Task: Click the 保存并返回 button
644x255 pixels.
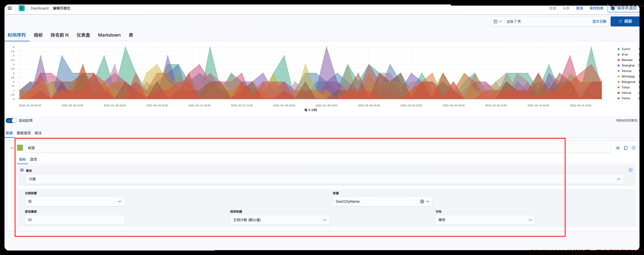Action: [624, 8]
